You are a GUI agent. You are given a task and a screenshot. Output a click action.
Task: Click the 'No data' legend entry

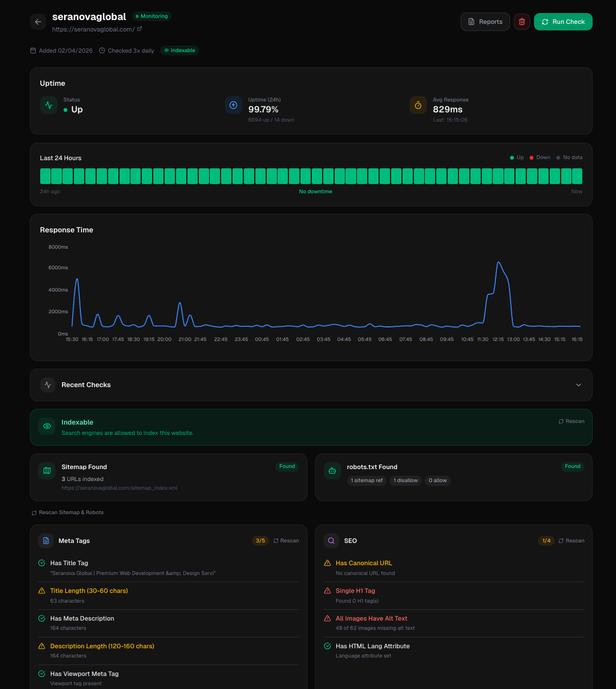pyautogui.click(x=569, y=157)
